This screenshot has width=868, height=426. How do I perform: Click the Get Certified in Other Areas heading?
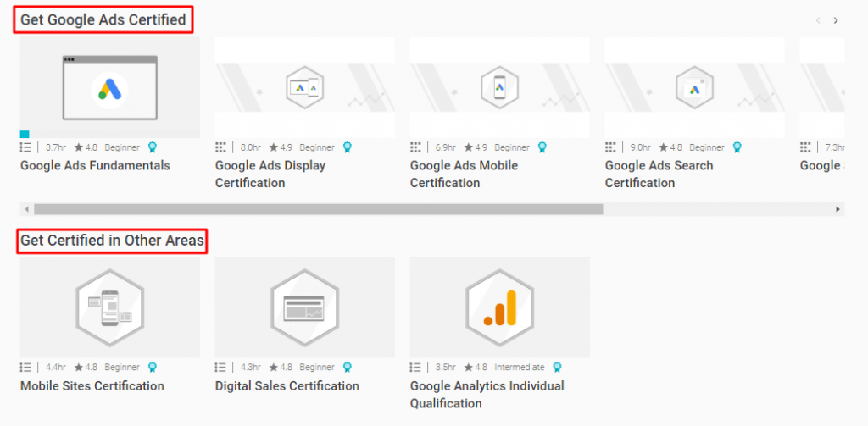[112, 241]
